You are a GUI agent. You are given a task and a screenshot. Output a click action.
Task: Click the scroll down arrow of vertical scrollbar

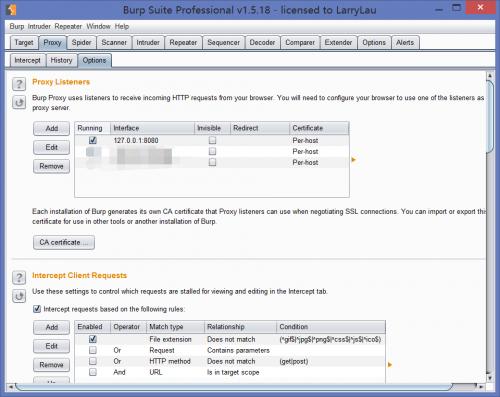[x=490, y=378]
